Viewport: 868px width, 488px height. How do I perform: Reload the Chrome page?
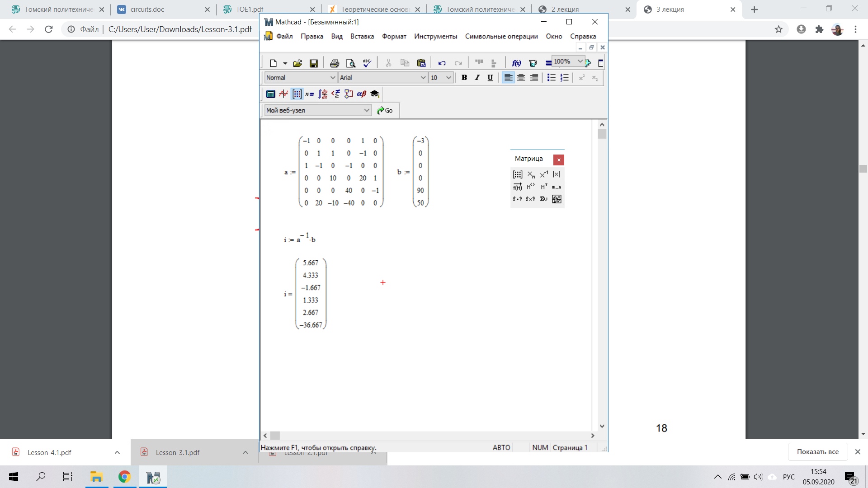pyautogui.click(x=49, y=29)
